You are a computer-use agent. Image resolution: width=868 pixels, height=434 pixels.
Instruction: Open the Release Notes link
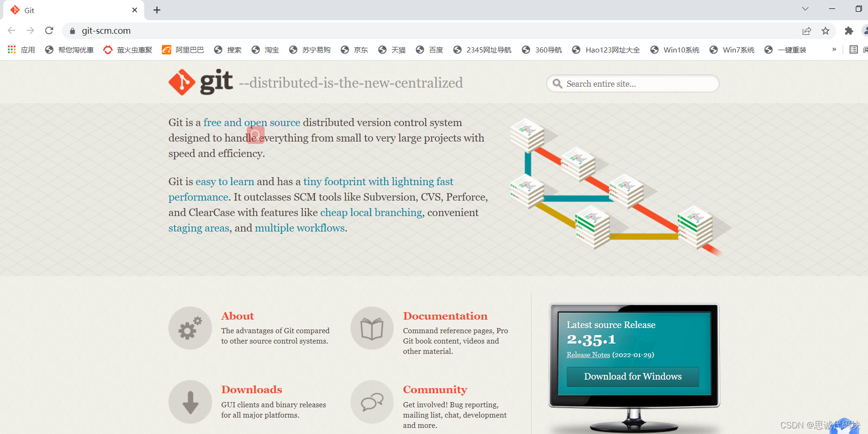click(588, 355)
